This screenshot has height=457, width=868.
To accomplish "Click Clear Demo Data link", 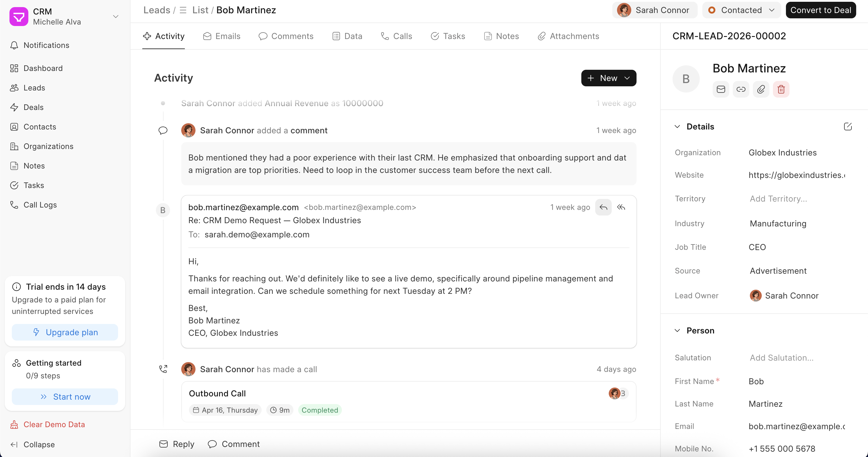I will coord(54,424).
